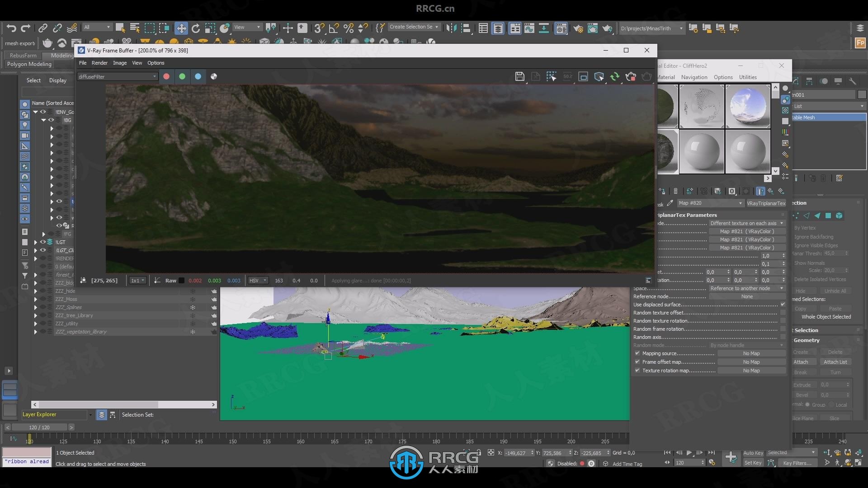Viewport: 868px width, 488px height.
Task: Click Mapping source No Map button
Action: (751, 353)
